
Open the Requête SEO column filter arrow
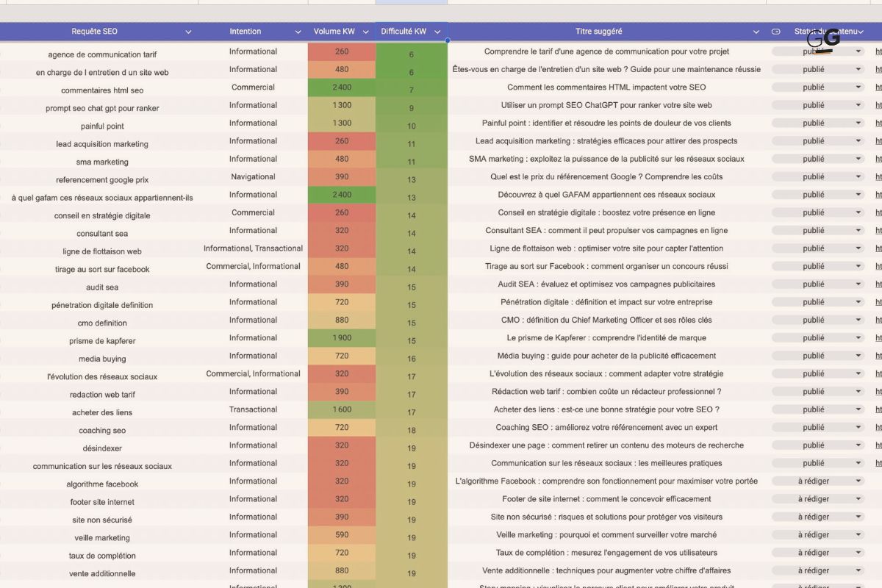click(x=188, y=32)
